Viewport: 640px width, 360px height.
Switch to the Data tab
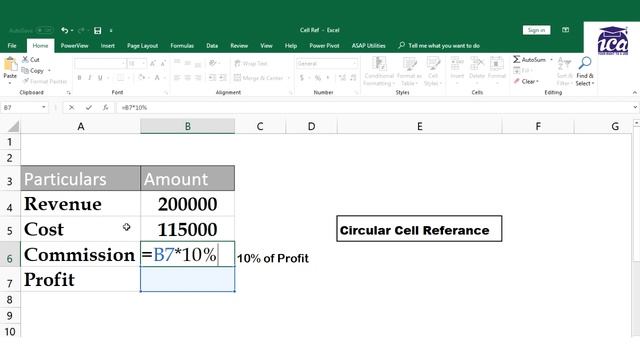pyautogui.click(x=212, y=46)
